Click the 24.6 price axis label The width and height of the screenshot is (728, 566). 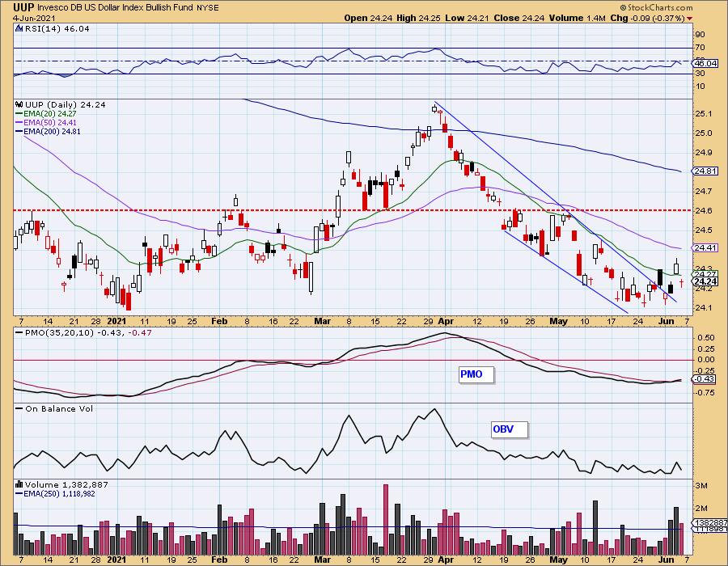pos(704,210)
